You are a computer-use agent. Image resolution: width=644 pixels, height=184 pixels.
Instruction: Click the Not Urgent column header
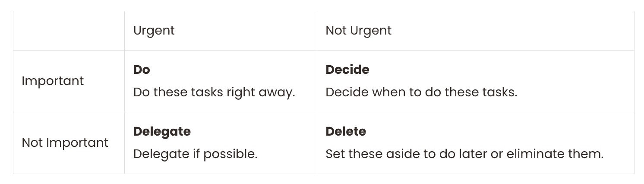pos(358,31)
